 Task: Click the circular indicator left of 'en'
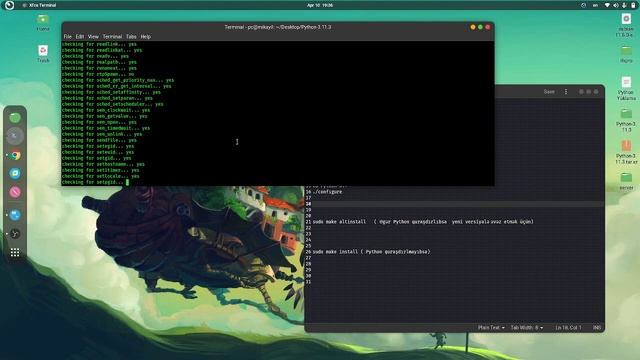click(583, 5)
